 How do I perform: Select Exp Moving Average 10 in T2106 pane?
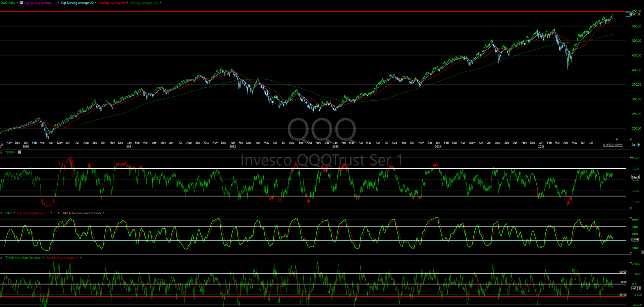pyautogui.click(x=62, y=258)
